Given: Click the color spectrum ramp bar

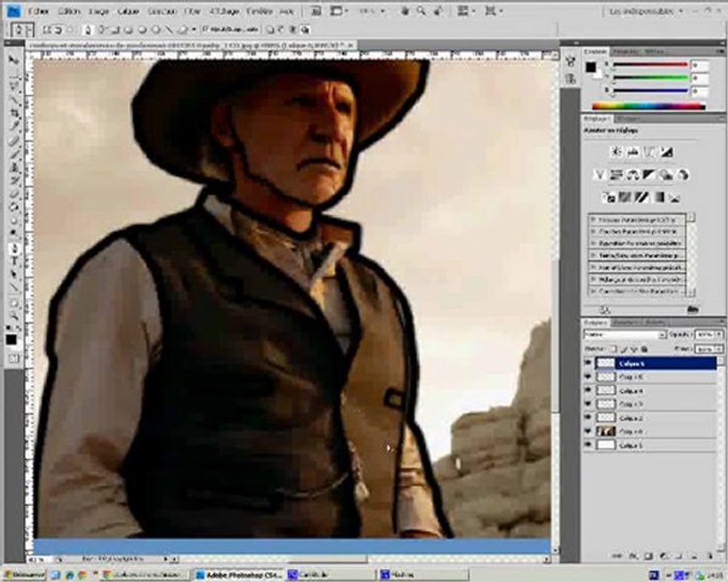Looking at the screenshot, I should point(649,106).
